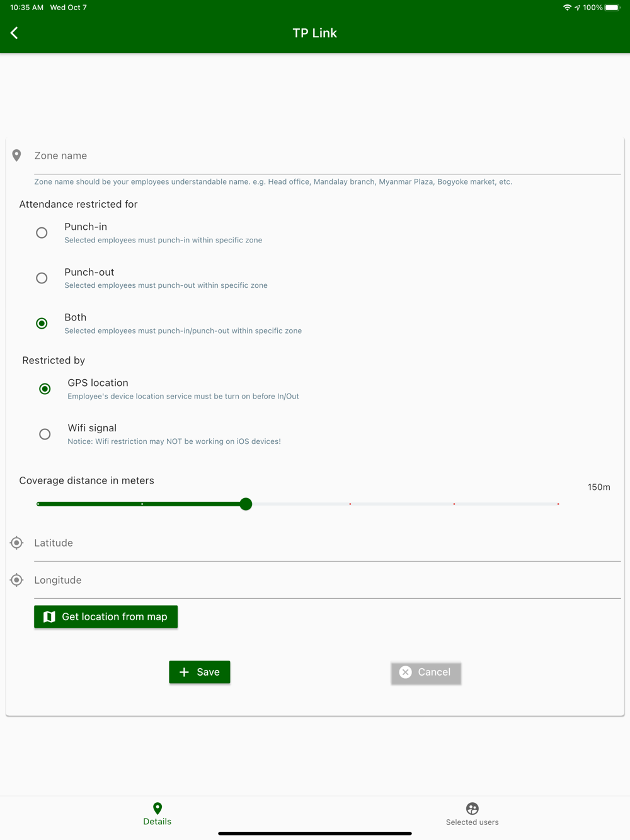Tap the Wi-Fi status icon
630x840 pixels.
pos(567,8)
